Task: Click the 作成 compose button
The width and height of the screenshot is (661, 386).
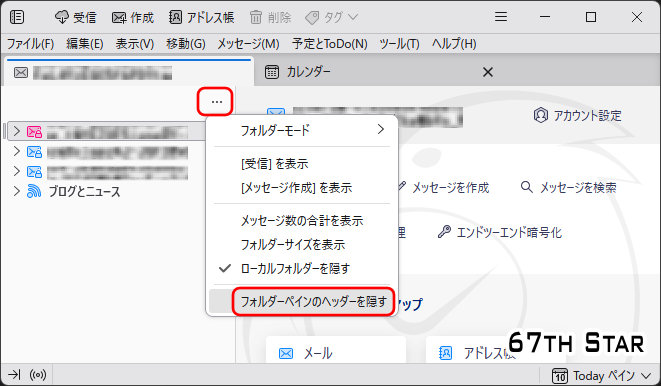Action: coord(133,17)
